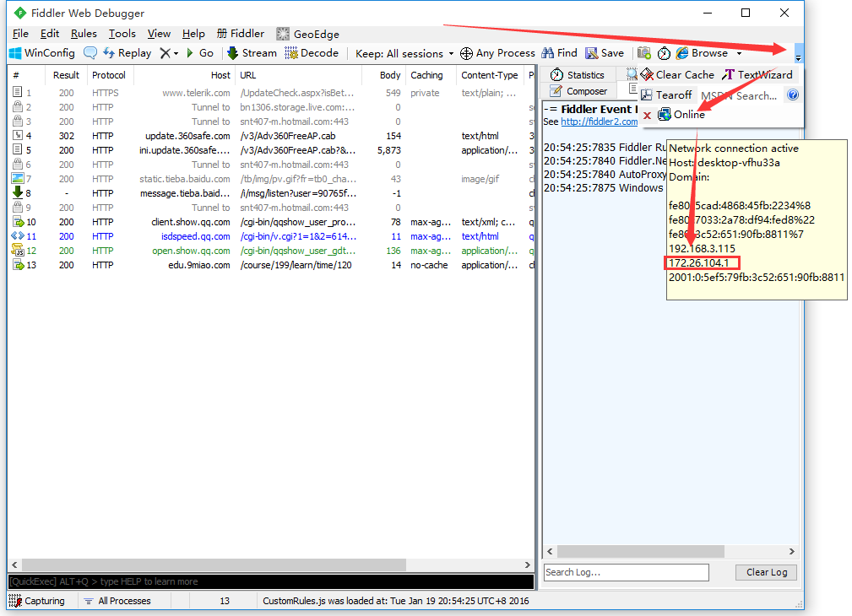Select the Replay icon on the toolbar
This screenshot has height=616, width=852.
click(x=128, y=52)
